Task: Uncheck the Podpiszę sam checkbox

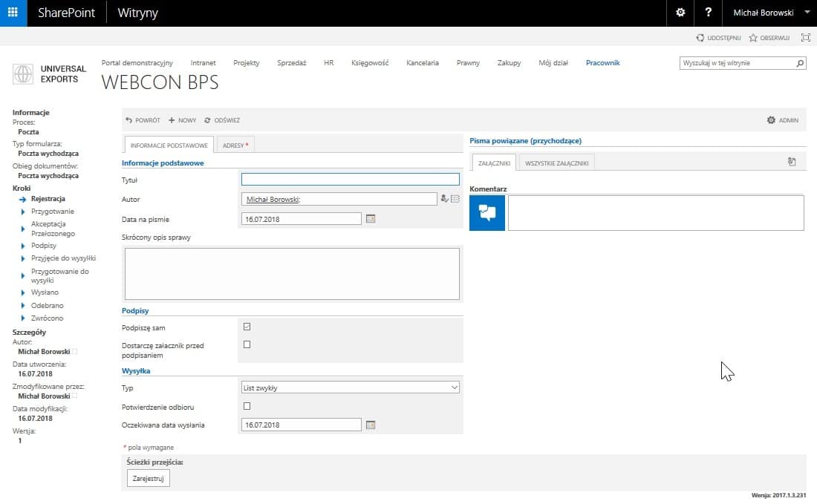Action: pos(247,327)
